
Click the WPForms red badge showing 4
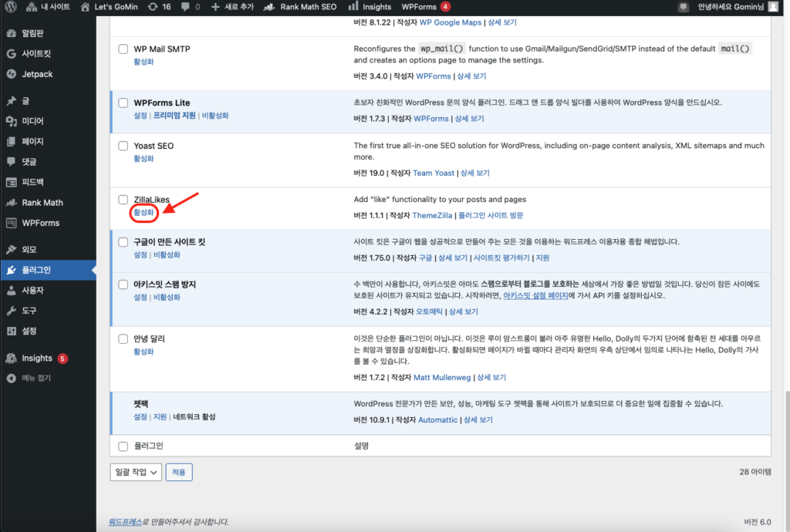pyautogui.click(x=445, y=6)
